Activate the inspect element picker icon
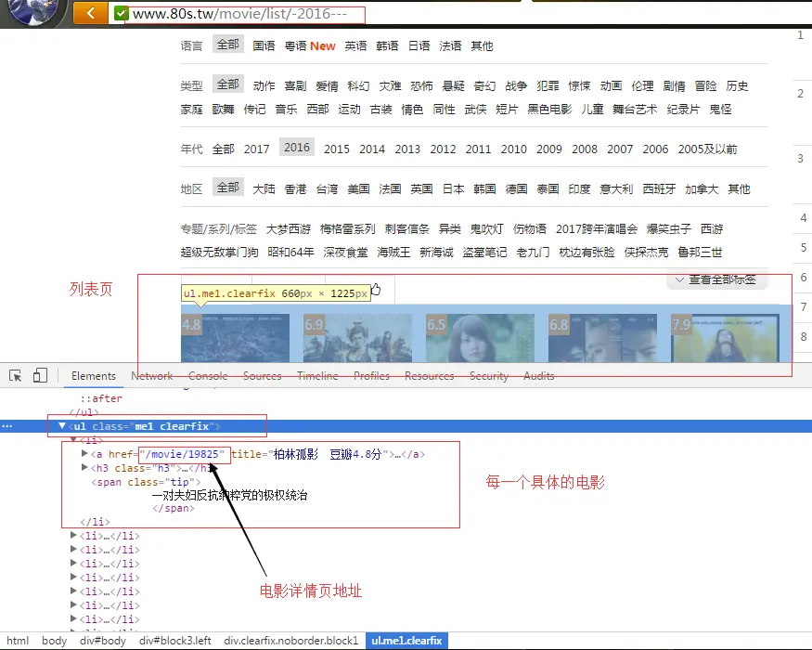 (16, 376)
